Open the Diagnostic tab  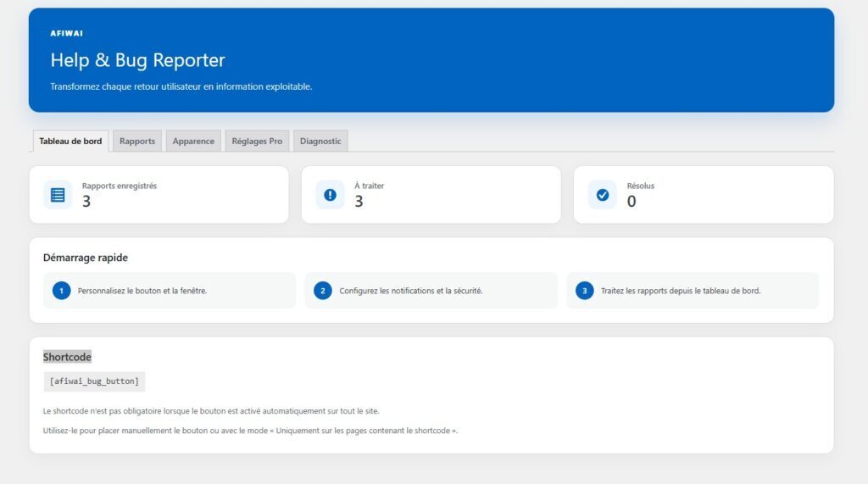320,142
